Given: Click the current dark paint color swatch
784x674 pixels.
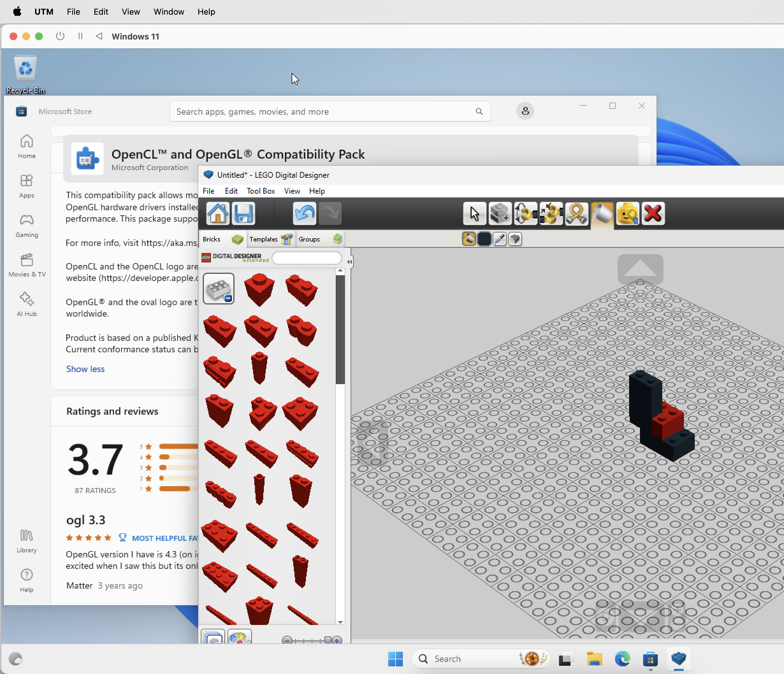Looking at the screenshot, I should [484, 239].
